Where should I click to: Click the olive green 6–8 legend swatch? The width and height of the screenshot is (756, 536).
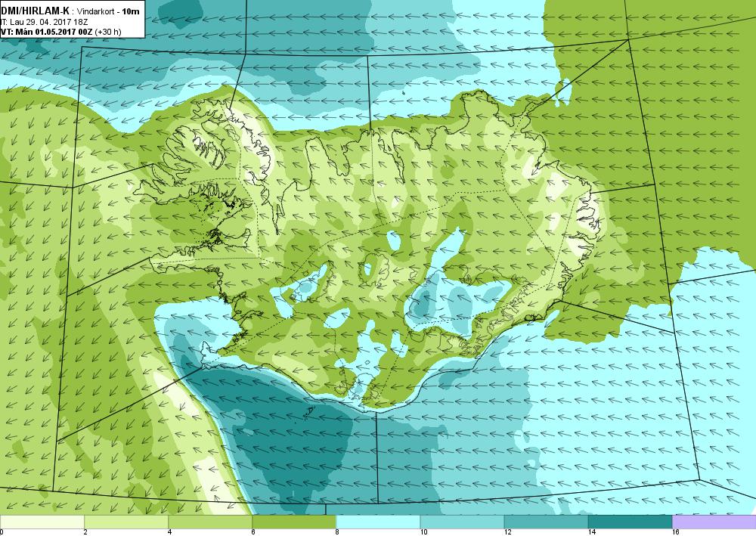[x=293, y=522]
